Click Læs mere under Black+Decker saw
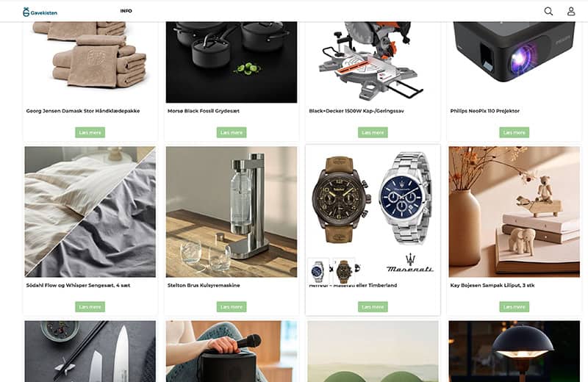 click(x=373, y=132)
